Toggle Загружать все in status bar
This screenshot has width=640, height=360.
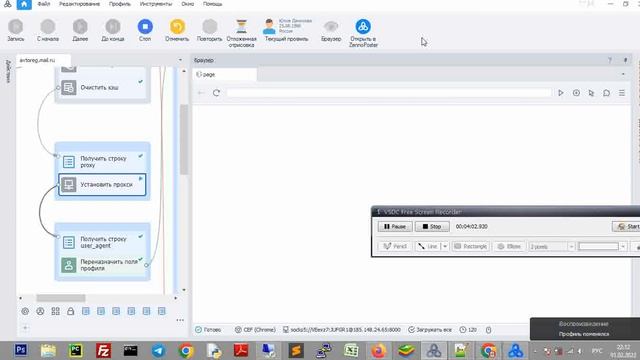[430, 330]
